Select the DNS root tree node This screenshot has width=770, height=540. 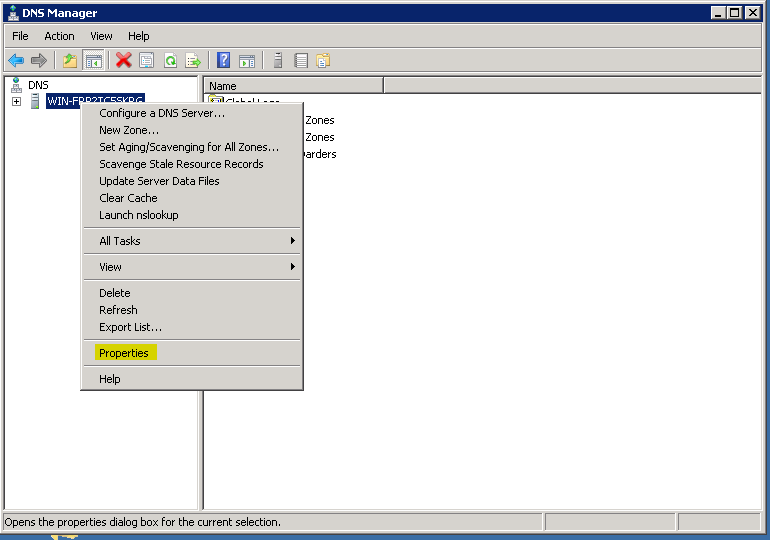[38, 85]
